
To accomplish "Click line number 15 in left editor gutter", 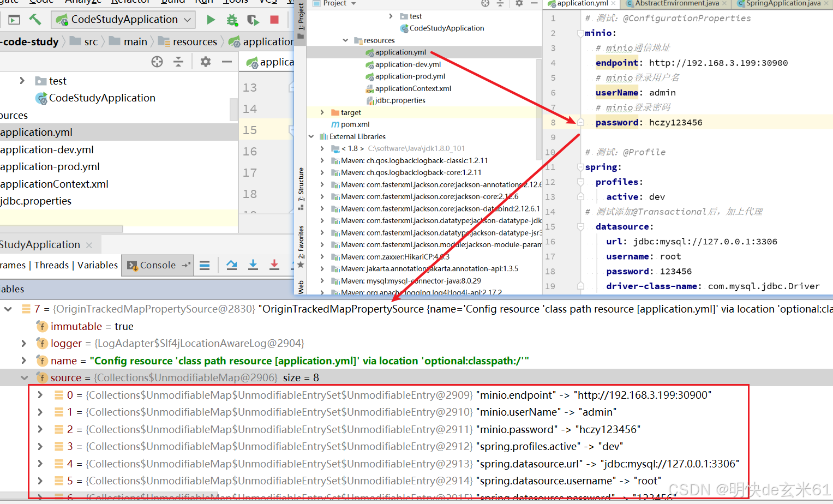I will coord(250,130).
